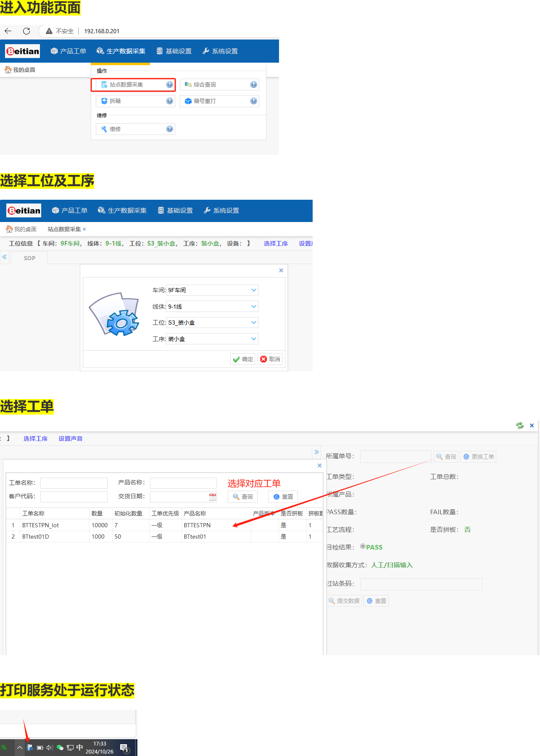Viewport: 540px width, 756px height.
Task: Expand the 车间 dropdown
Action: (253, 290)
